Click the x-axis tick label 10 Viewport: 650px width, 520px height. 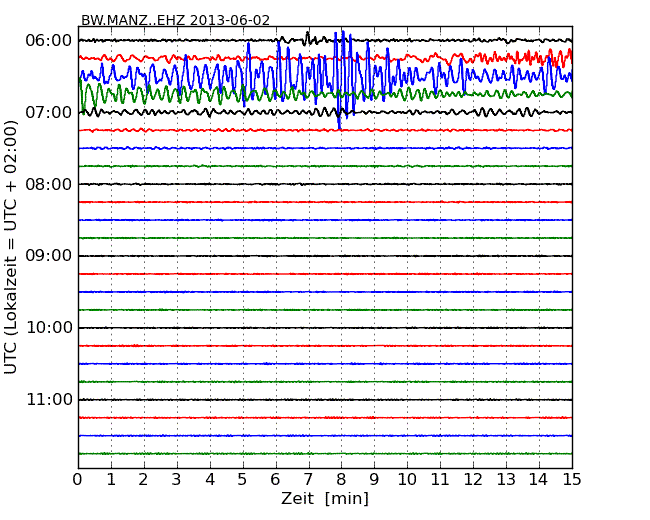[x=407, y=480]
